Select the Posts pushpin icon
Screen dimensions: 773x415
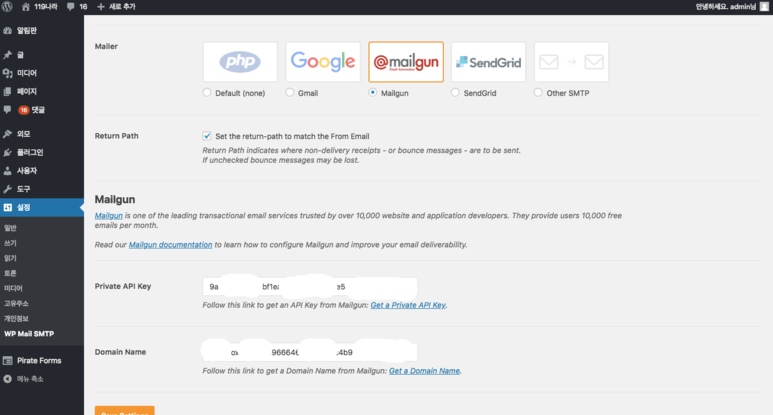(7, 55)
